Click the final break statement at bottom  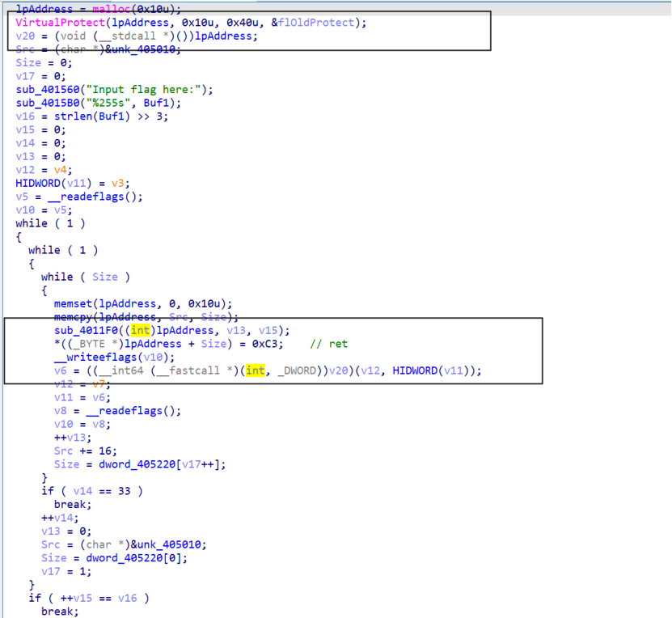(60, 612)
